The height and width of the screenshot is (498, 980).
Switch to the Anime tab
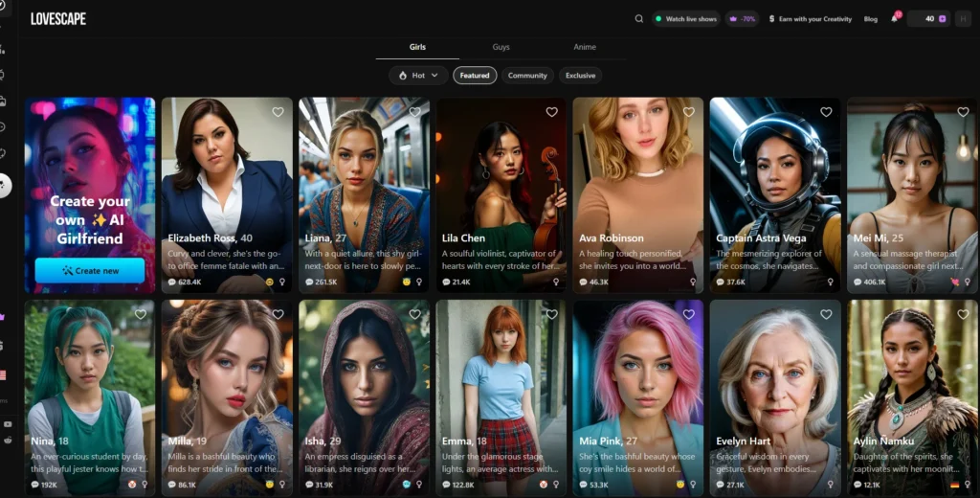584,47
